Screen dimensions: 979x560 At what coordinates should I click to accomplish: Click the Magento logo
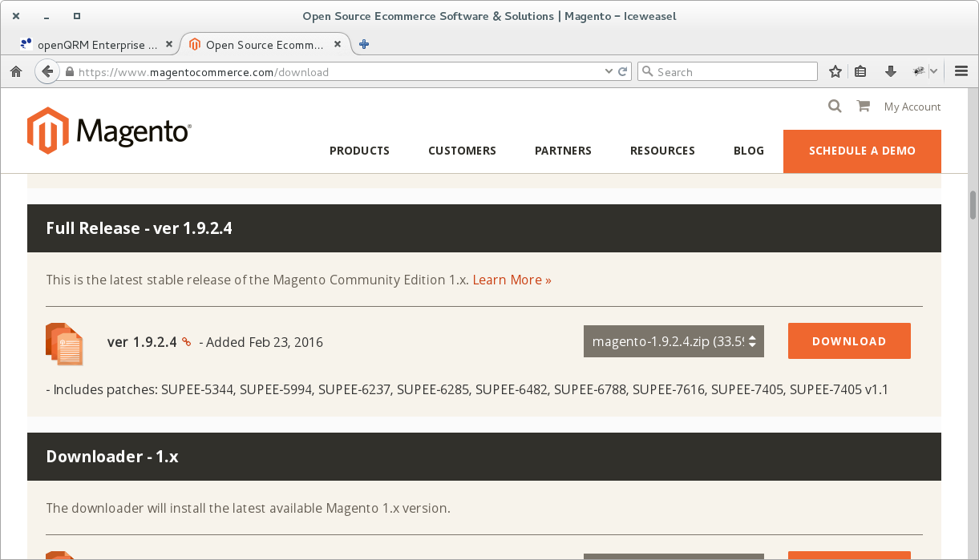109,131
